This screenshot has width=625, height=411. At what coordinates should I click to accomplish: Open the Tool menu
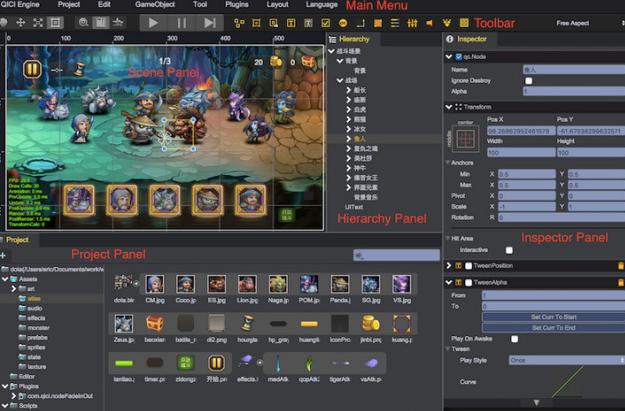(200, 4)
